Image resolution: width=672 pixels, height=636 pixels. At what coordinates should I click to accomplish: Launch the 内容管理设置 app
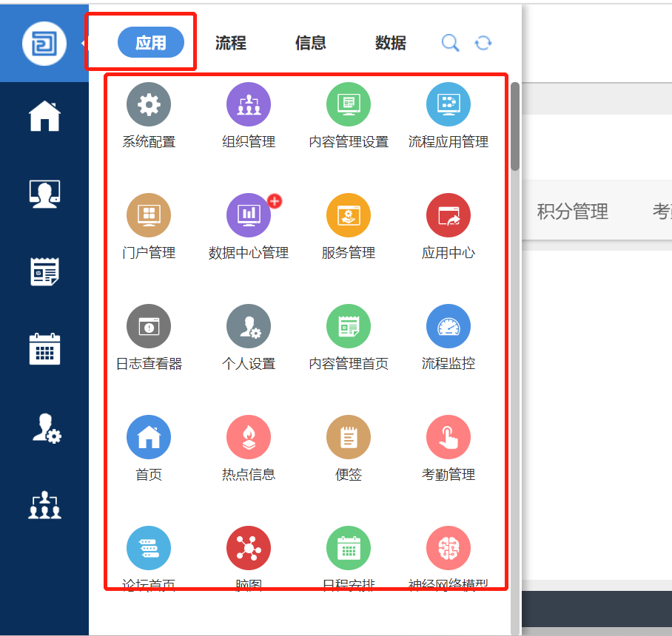pyautogui.click(x=349, y=104)
